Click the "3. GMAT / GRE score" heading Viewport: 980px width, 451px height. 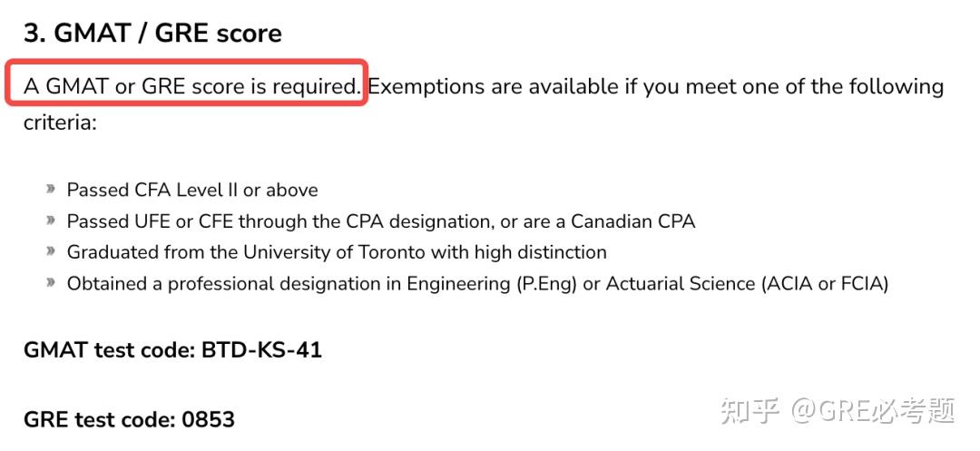tap(152, 34)
